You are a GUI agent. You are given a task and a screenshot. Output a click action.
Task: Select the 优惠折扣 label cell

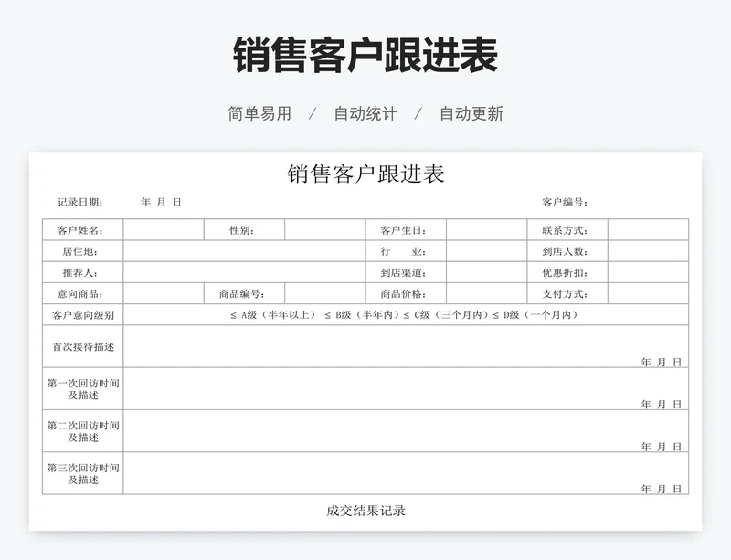(x=567, y=272)
